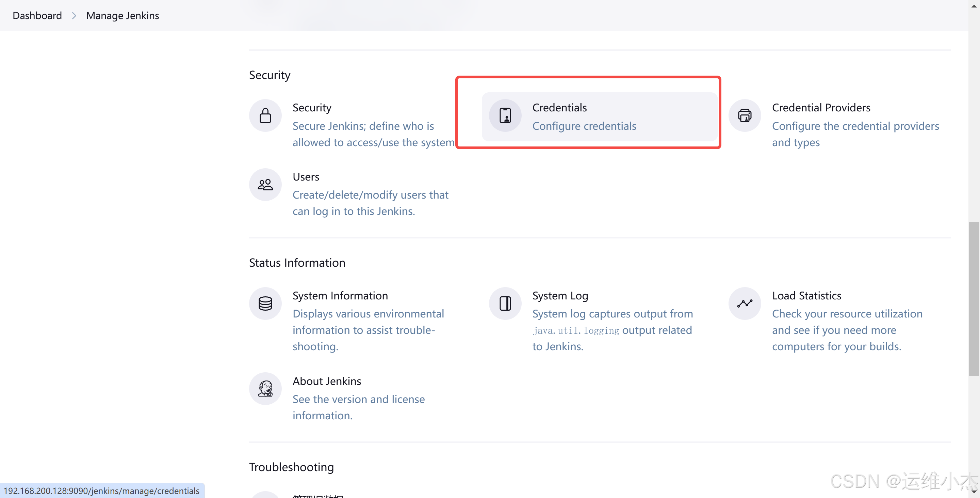Viewport: 980px width, 498px height.
Task: Click the Security padlock icon
Action: coord(265,115)
